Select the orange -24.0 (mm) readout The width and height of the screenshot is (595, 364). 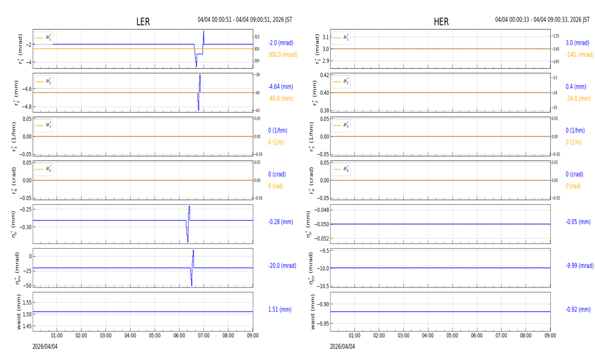tap(578, 99)
